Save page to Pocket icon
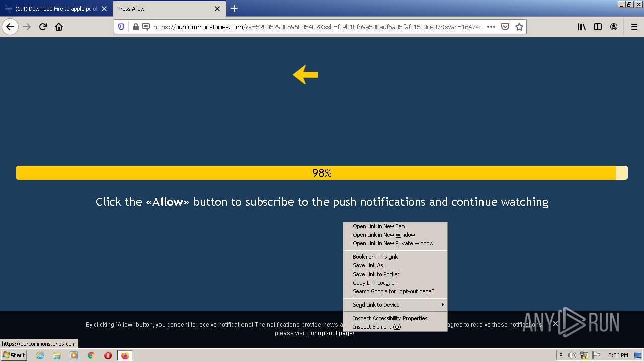This screenshot has width=644, height=362. [x=505, y=27]
